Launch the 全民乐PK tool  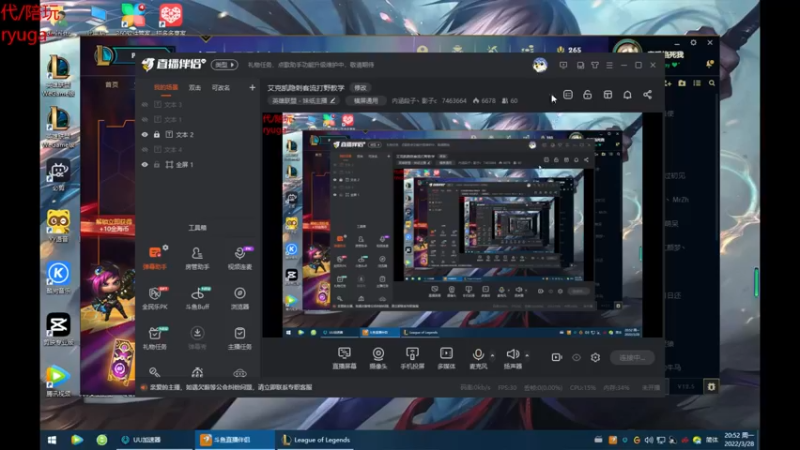tap(155, 298)
